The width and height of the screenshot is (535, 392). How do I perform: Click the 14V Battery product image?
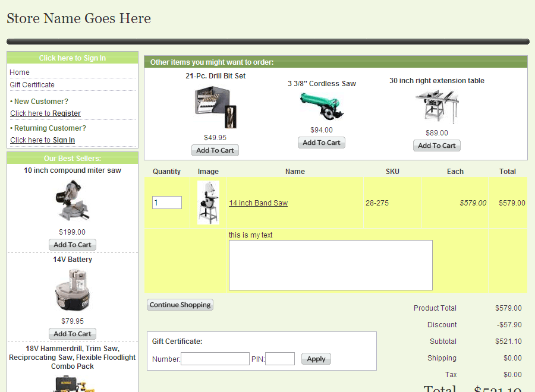click(x=73, y=290)
